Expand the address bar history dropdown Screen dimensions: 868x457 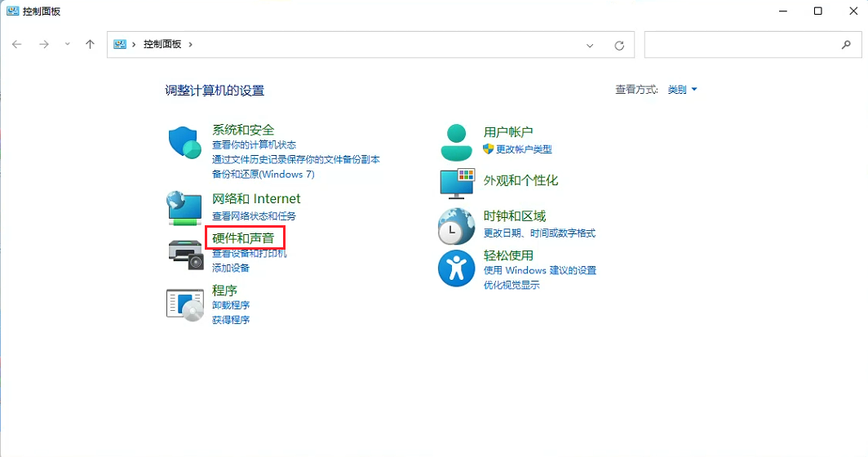pos(590,46)
